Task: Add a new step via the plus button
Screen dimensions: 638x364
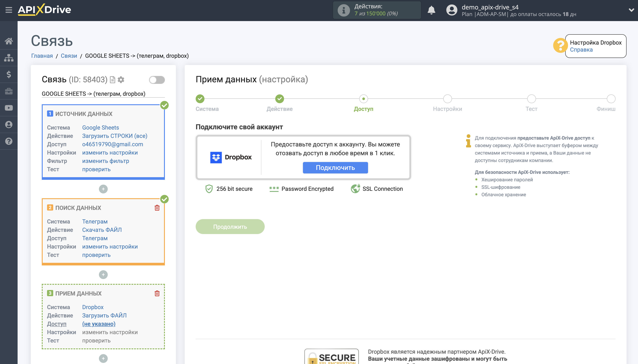Action: tap(103, 189)
